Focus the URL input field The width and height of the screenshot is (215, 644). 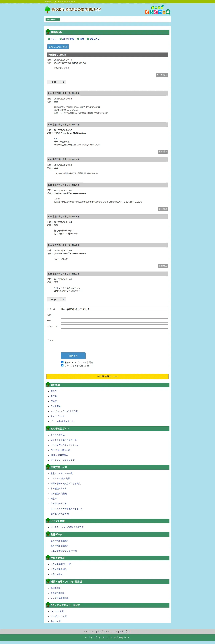coord(114,320)
